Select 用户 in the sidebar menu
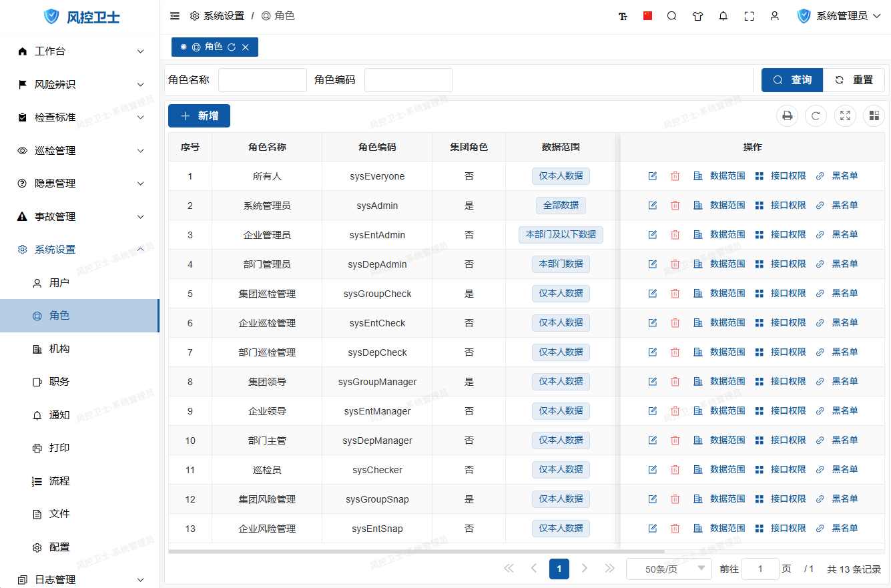Screen dimensions: 891x588 pyautogui.click(x=59, y=283)
